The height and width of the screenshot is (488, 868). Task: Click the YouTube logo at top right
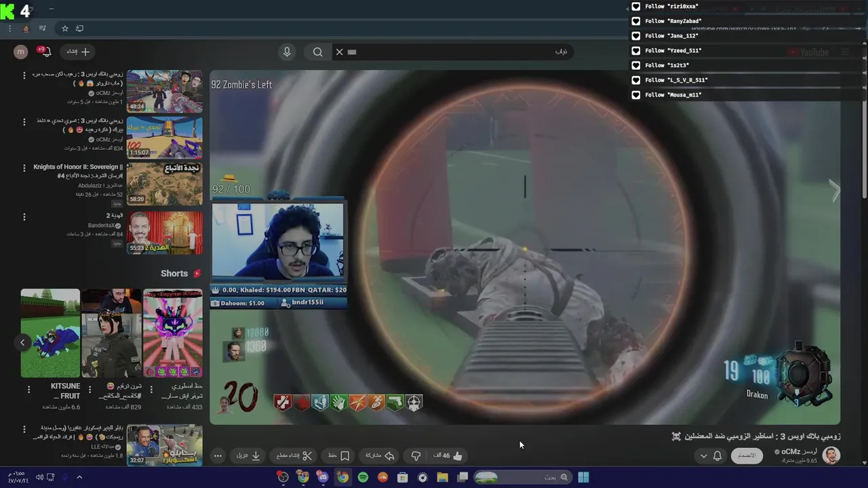tap(808, 52)
